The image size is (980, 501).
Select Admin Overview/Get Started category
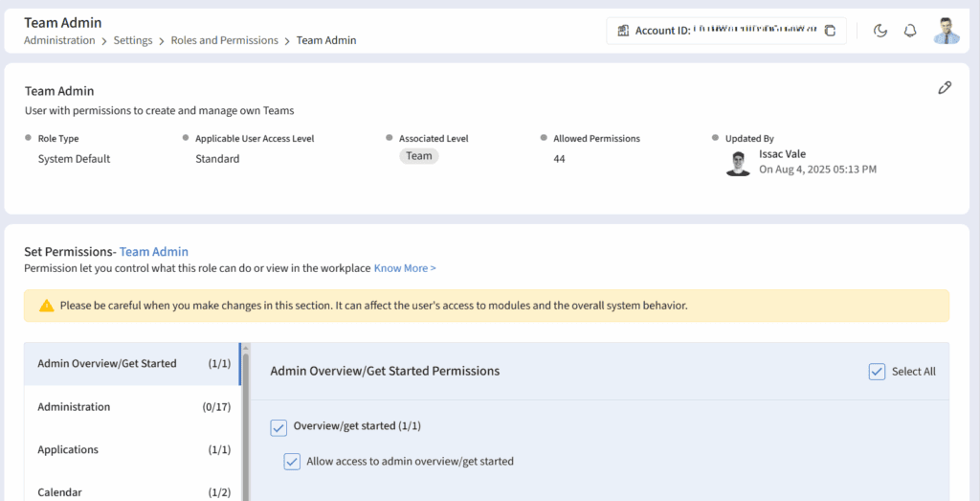pos(107,364)
